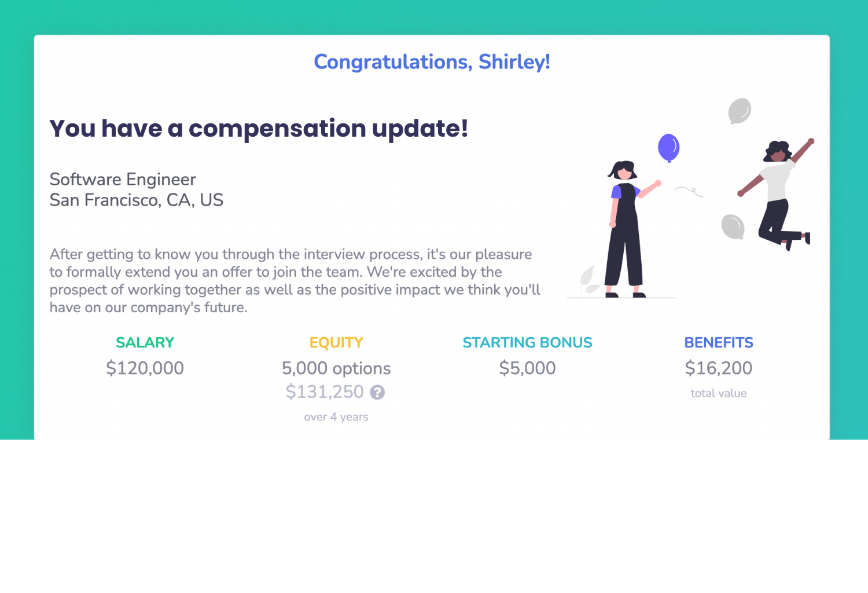This screenshot has height=593, width=868.
Task: Click the gray leaf plant illustration
Action: (589, 280)
